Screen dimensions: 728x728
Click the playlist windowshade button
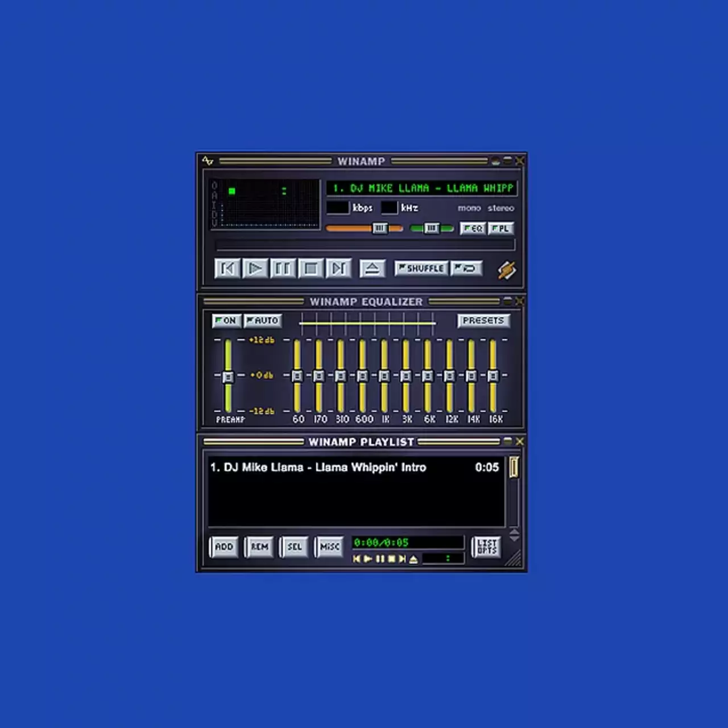click(x=507, y=441)
